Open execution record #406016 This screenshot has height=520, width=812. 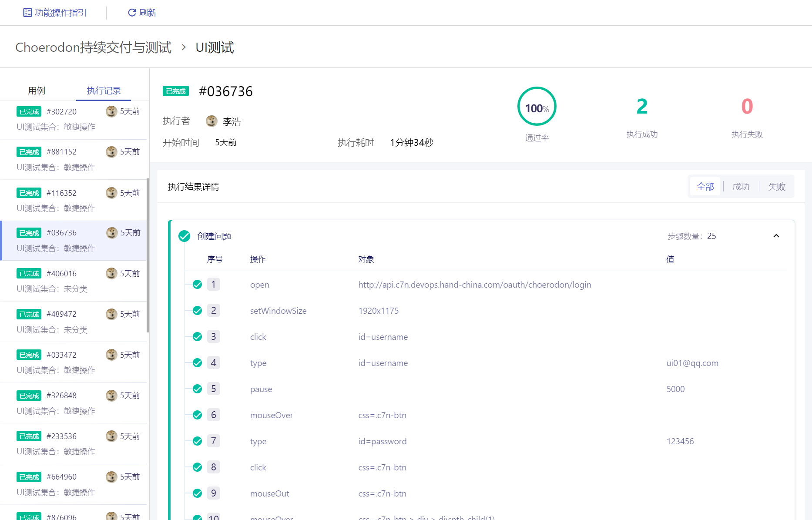coord(73,281)
